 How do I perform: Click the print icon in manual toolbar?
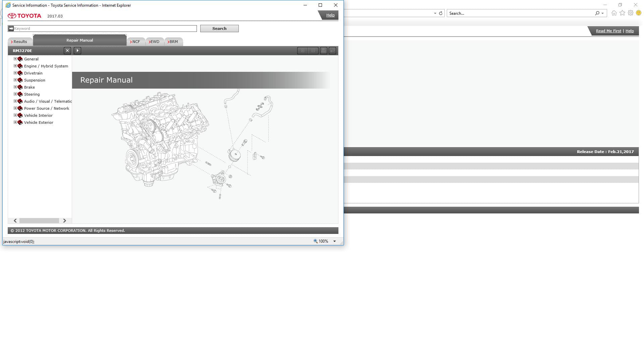click(x=323, y=51)
